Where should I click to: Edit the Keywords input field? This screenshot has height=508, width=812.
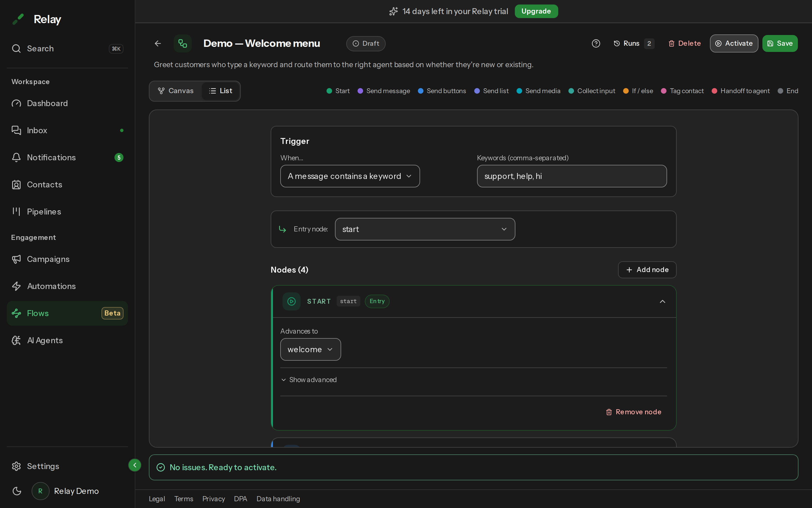(572, 176)
